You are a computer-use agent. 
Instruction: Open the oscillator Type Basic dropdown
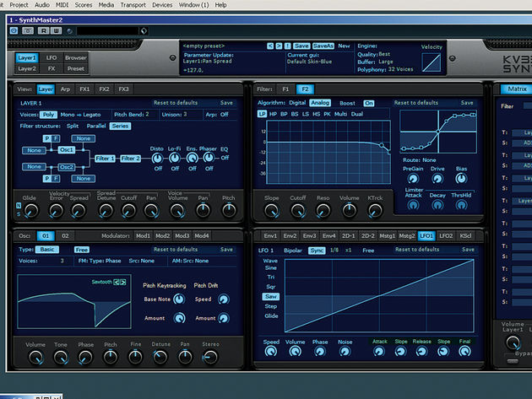pyautogui.click(x=47, y=250)
